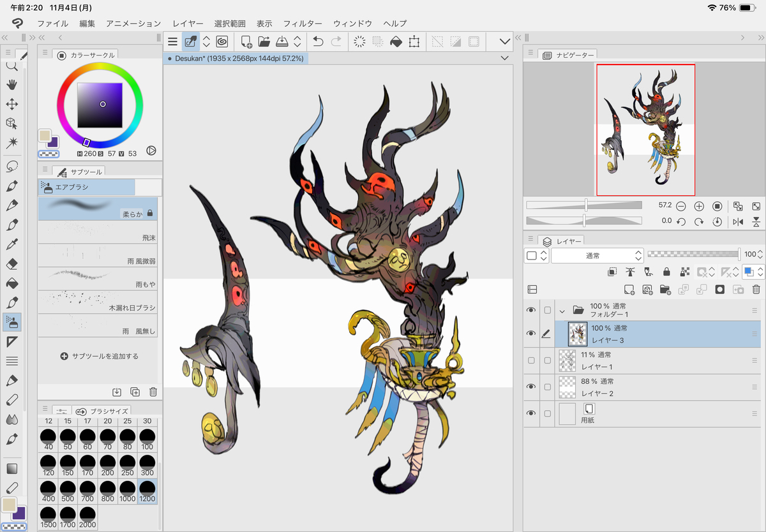
Task: Adjust the layer opacity slider
Action: (x=693, y=255)
